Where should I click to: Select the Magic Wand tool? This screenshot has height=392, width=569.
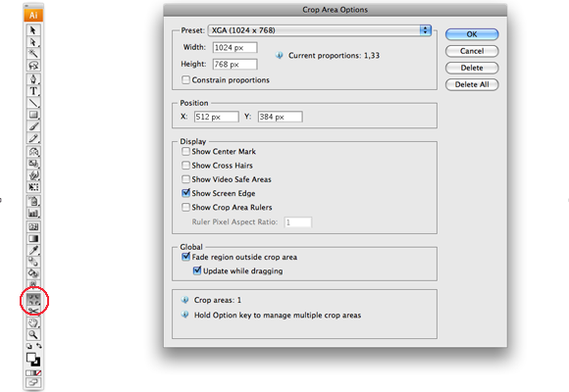33,54
